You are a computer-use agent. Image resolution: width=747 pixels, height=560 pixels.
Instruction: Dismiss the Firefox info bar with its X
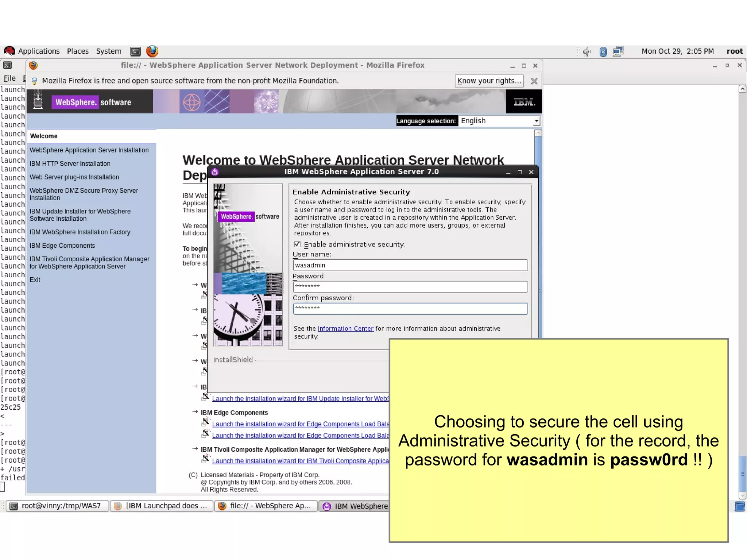click(534, 81)
